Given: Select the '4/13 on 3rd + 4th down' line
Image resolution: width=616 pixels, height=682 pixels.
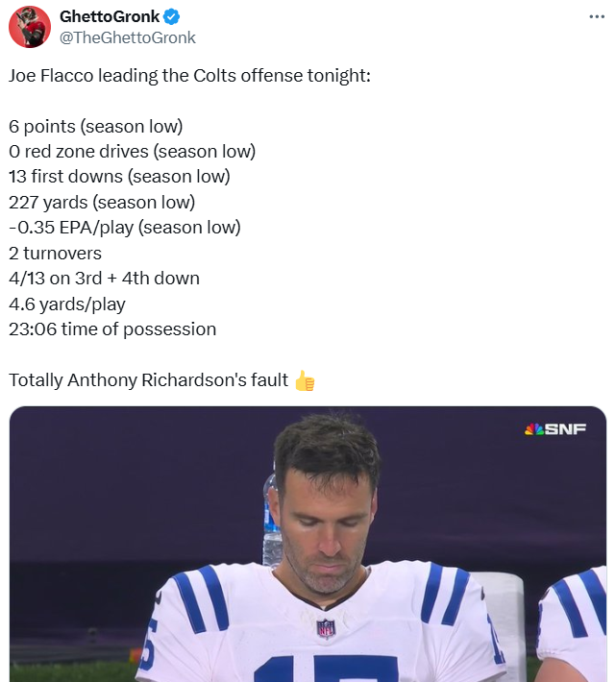Looking at the screenshot, I should click(104, 279).
